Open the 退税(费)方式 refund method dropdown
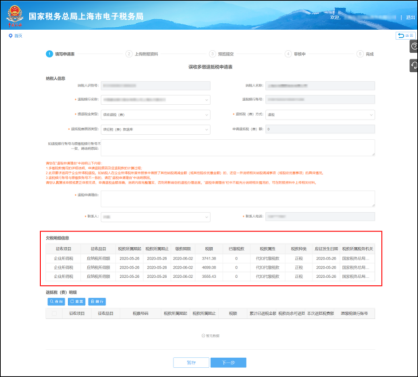The width and height of the screenshot is (418, 377). [x=320, y=115]
